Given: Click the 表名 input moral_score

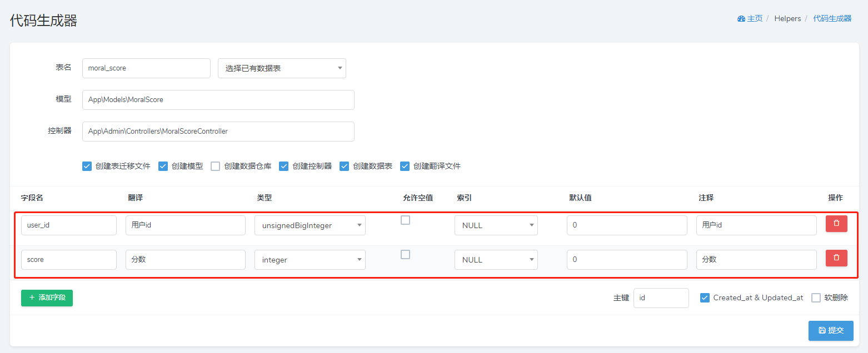Looking at the screenshot, I should tap(146, 68).
